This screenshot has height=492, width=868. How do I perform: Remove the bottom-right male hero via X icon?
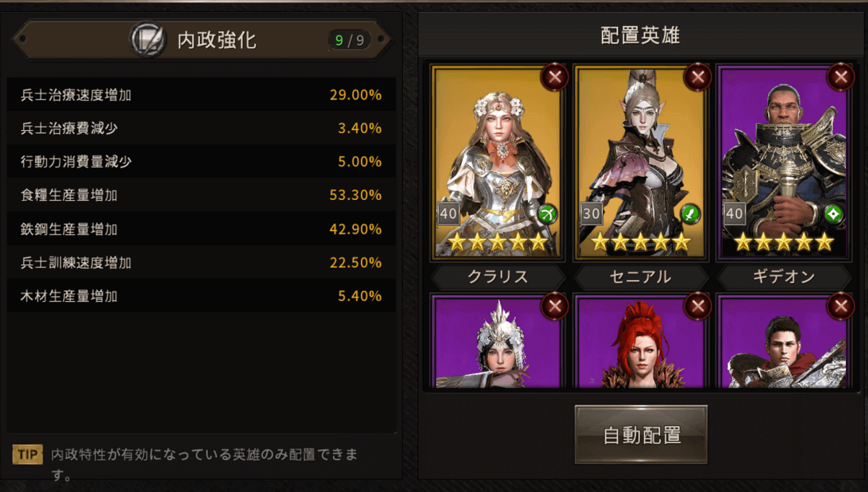[x=841, y=306]
